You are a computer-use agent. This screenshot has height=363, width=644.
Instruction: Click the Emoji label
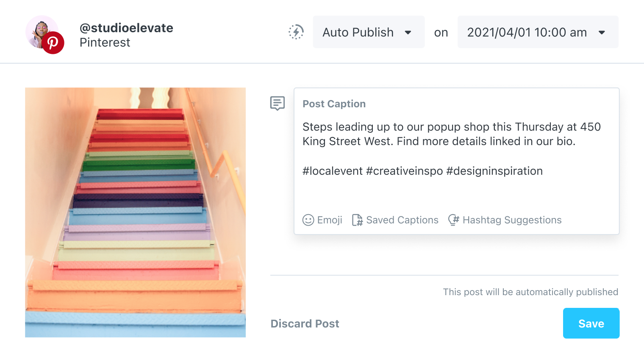(330, 220)
